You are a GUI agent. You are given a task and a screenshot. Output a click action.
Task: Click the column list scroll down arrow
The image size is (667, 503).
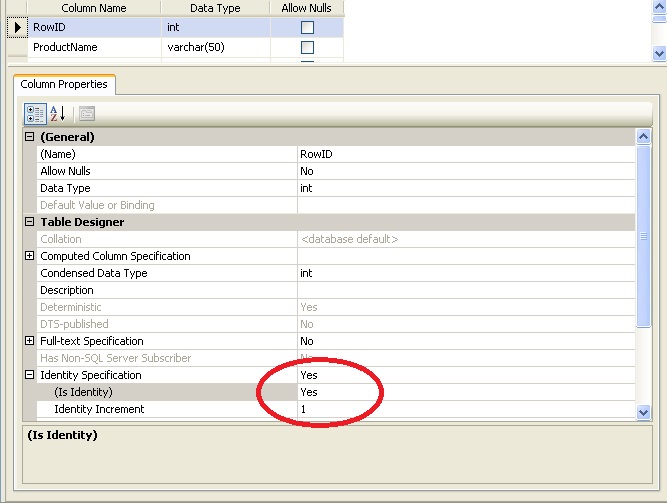(x=659, y=54)
